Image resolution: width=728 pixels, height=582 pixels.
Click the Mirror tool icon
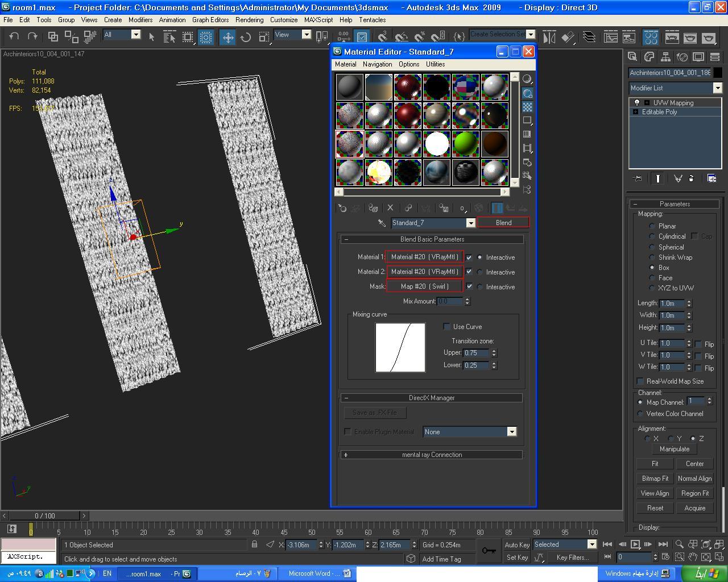[x=549, y=38]
